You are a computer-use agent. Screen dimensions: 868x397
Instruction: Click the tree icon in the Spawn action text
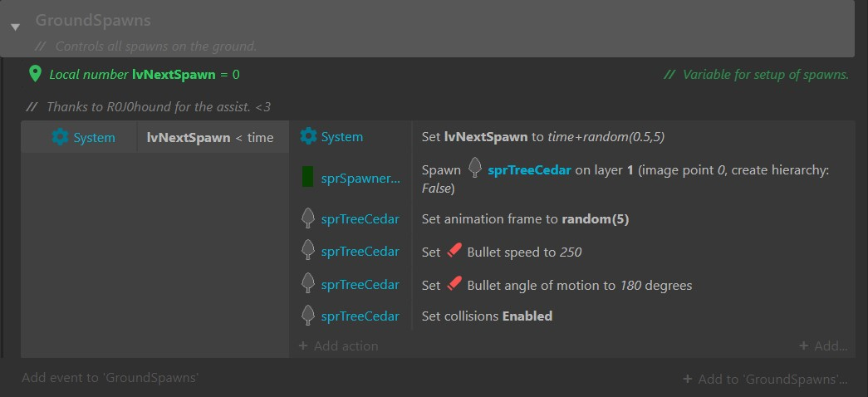pyautogui.click(x=474, y=168)
